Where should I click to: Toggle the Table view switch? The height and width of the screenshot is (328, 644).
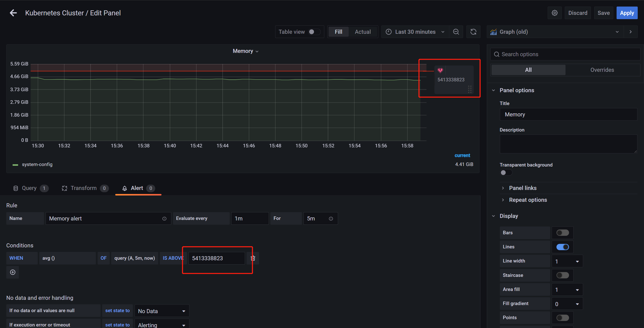tap(314, 32)
